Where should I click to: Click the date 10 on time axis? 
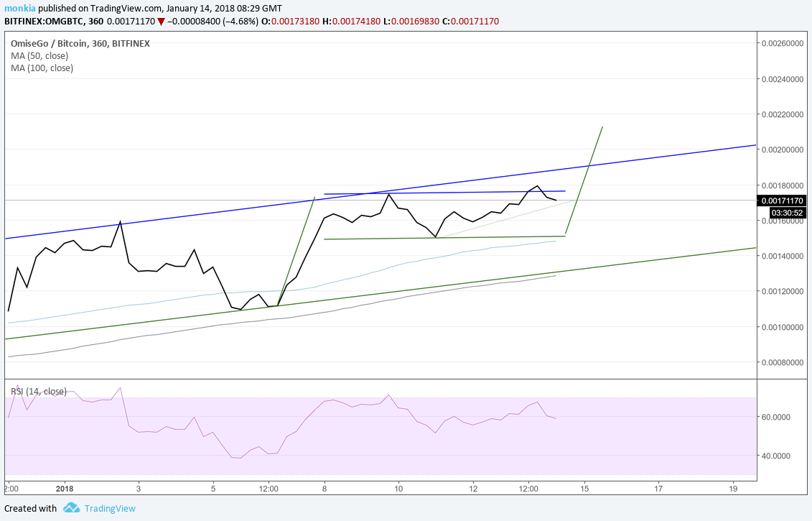[398, 489]
